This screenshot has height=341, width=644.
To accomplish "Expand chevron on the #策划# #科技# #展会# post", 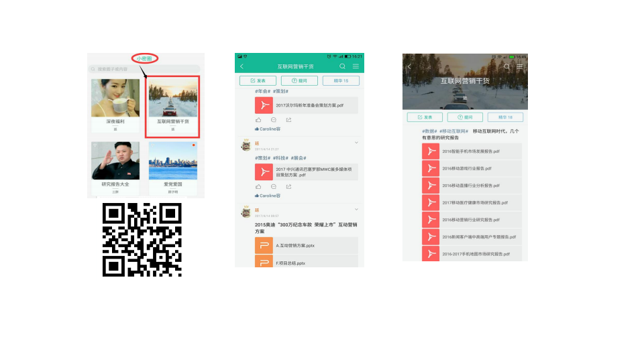I will click(x=356, y=143).
